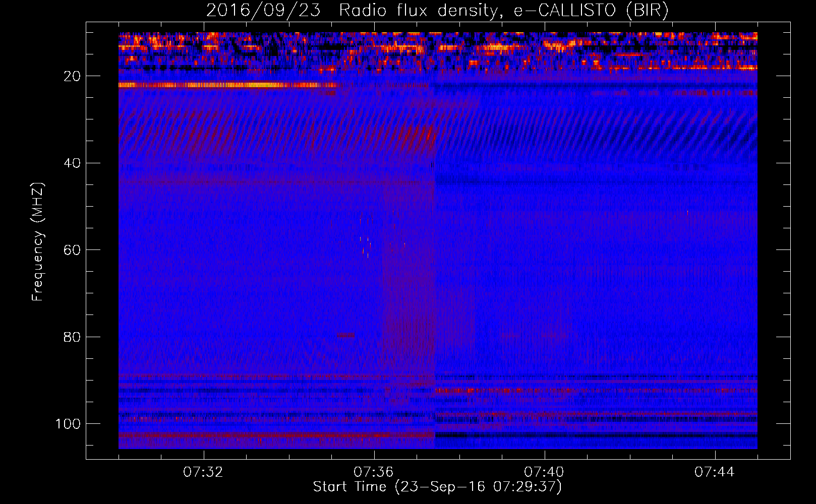This screenshot has height=504, width=816.
Task: Select the 'Frequency (MHZ)' y-axis label
Action: (x=38, y=242)
